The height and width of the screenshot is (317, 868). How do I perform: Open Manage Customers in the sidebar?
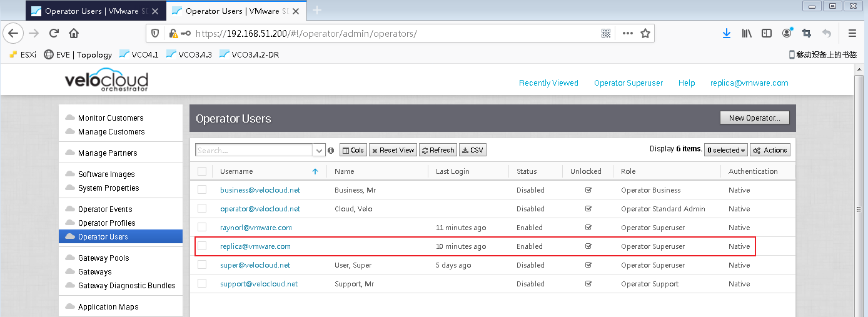111,131
